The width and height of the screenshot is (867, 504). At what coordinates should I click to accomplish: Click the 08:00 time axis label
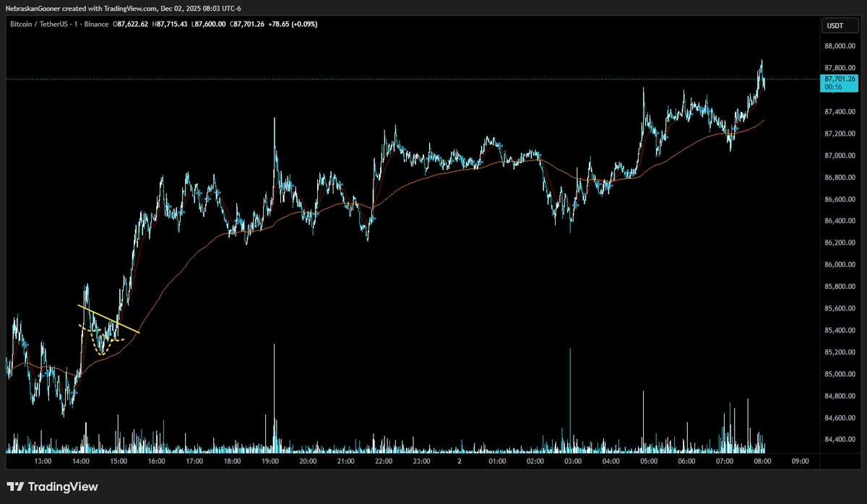click(x=762, y=461)
